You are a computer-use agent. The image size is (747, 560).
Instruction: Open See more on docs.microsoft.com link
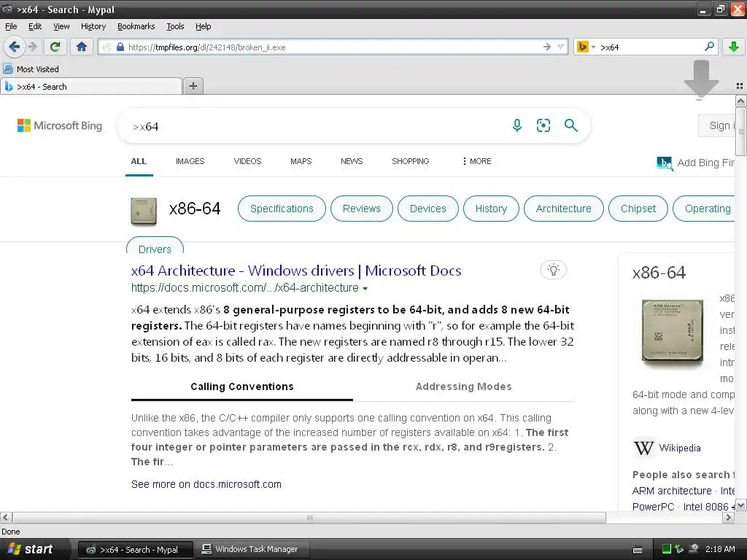tap(206, 484)
